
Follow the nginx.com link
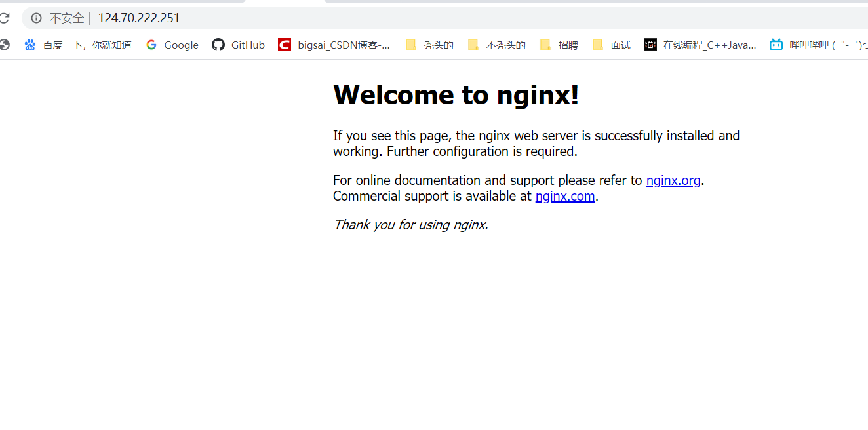coord(565,196)
